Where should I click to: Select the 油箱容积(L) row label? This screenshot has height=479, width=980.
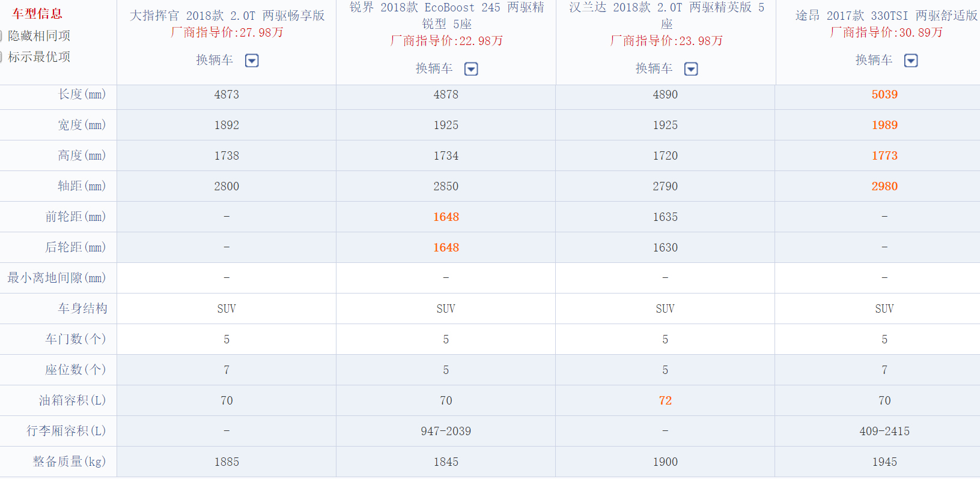click(73, 400)
